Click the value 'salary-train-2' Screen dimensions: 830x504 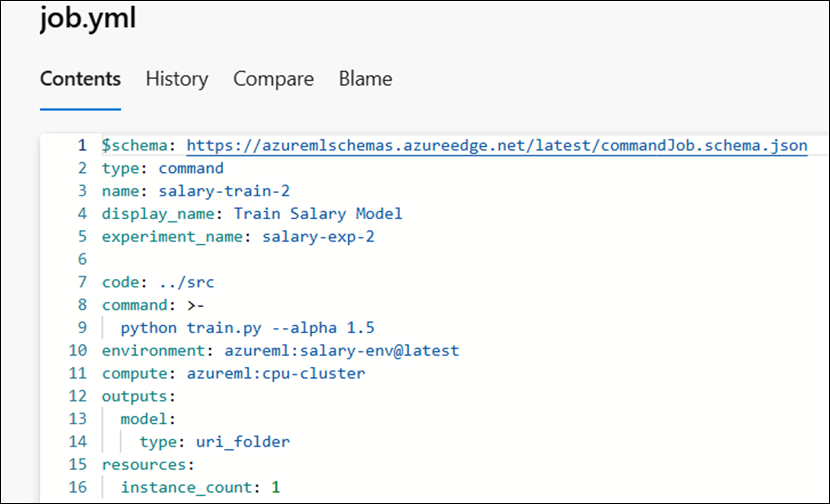[x=224, y=191]
